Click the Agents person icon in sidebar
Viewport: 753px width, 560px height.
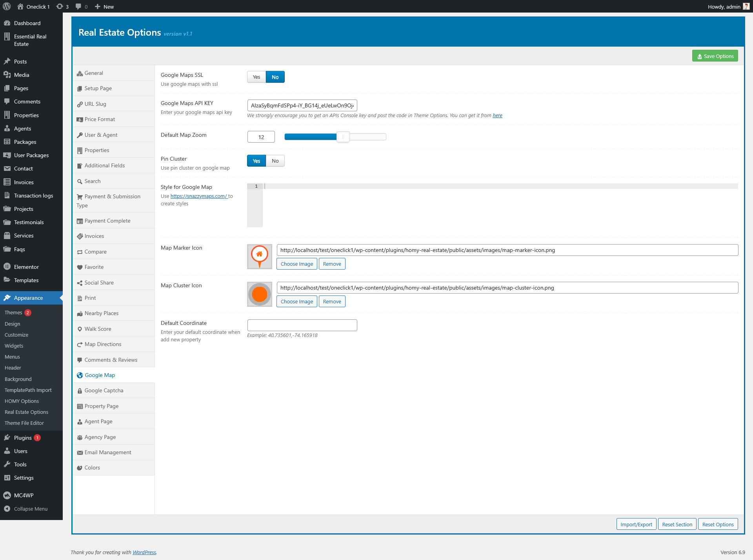7,129
